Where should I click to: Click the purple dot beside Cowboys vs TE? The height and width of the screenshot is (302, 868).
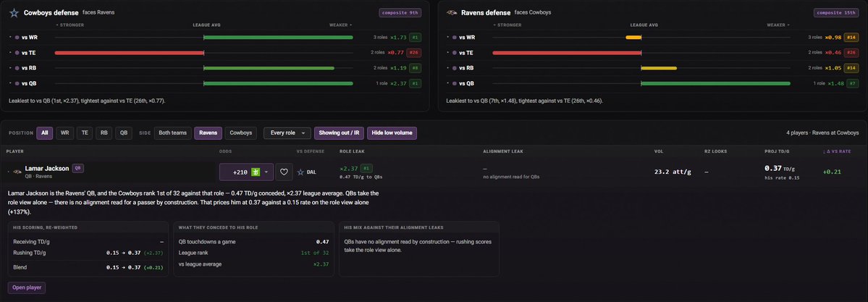coord(17,53)
